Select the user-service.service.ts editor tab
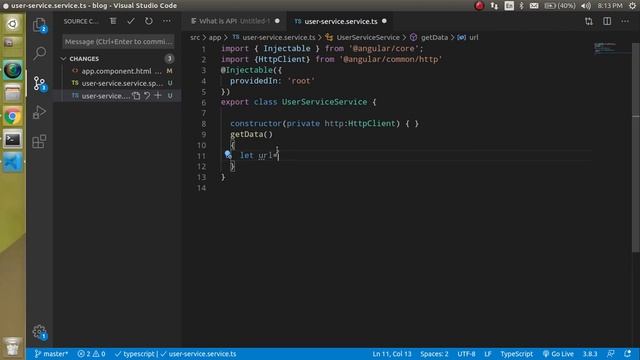This screenshot has width=640, height=360. tap(340, 21)
